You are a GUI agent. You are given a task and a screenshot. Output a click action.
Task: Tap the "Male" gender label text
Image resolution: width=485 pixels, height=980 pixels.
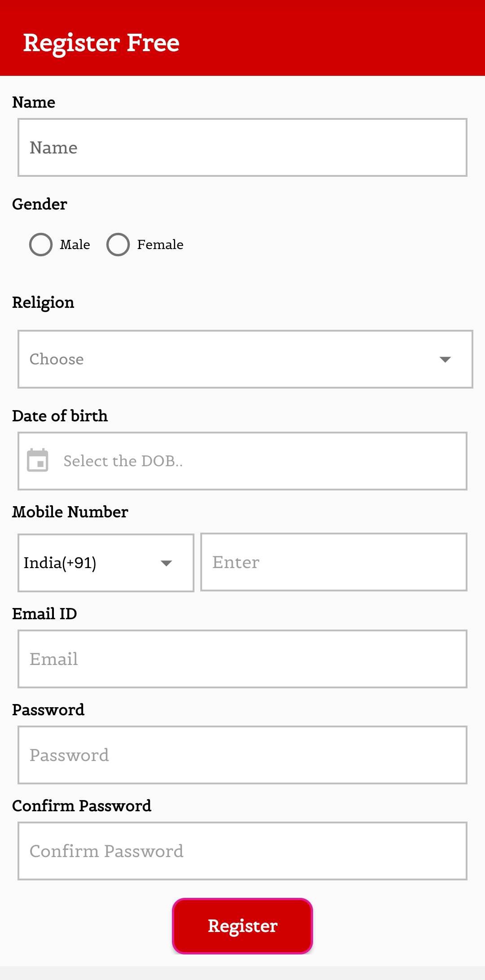click(x=75, y=245)
